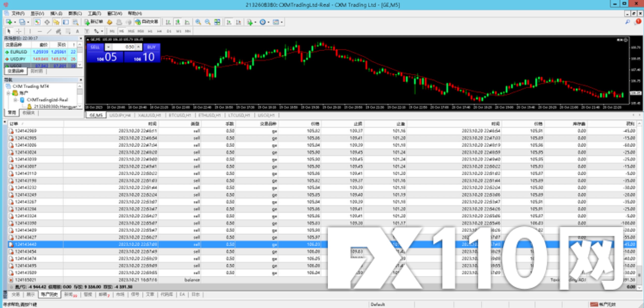The height and width of the screenshot is (308, 644).
Task: Toggle the Navigator star folder icon
Action: tap(56, 22)
